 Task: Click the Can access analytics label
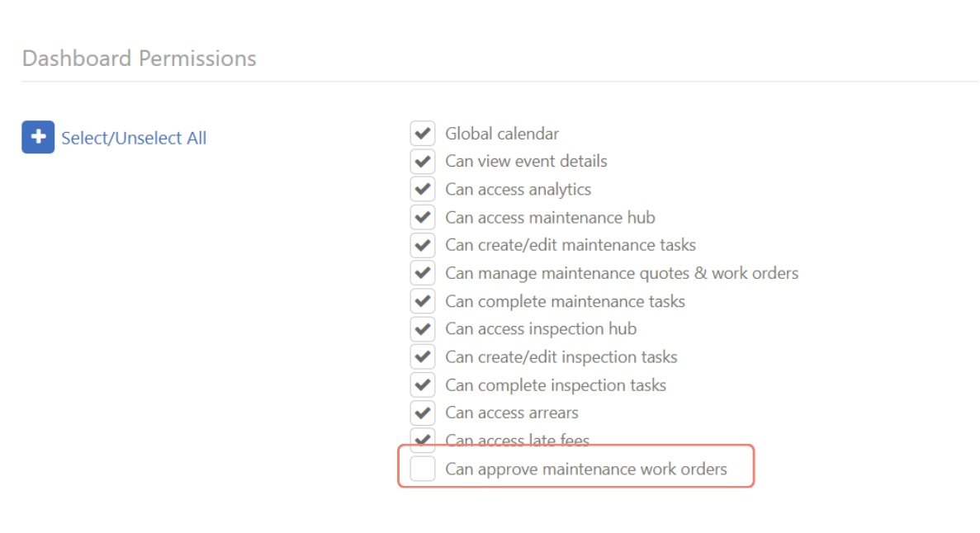point(518,189)
